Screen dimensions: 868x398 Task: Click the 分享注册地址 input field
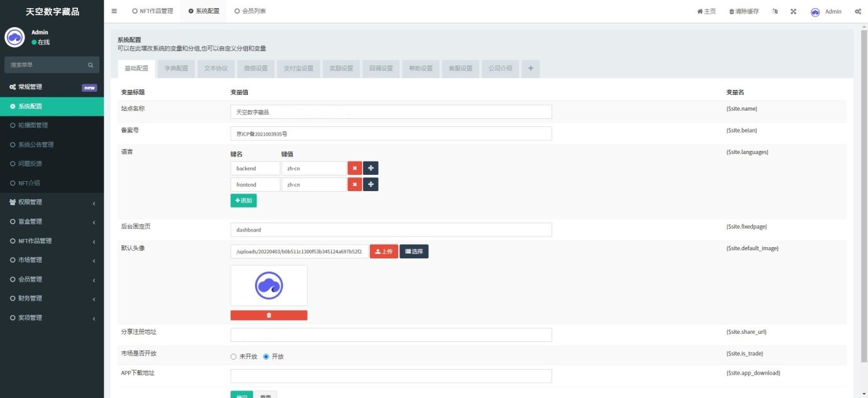coord(391,334)
